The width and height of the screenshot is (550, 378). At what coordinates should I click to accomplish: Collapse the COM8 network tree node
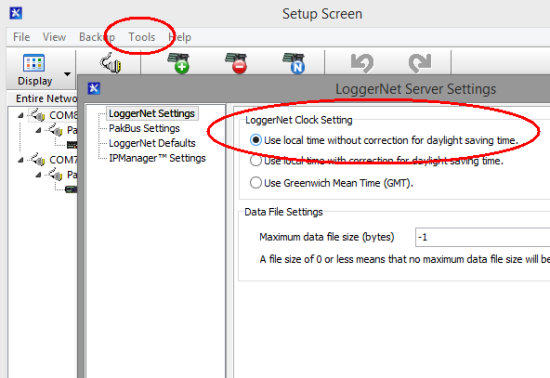pyautogui.click(x=21, y=115)
